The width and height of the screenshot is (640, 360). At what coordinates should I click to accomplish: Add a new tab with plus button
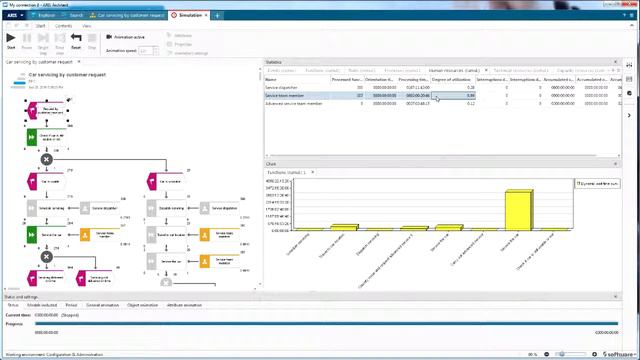217,16
